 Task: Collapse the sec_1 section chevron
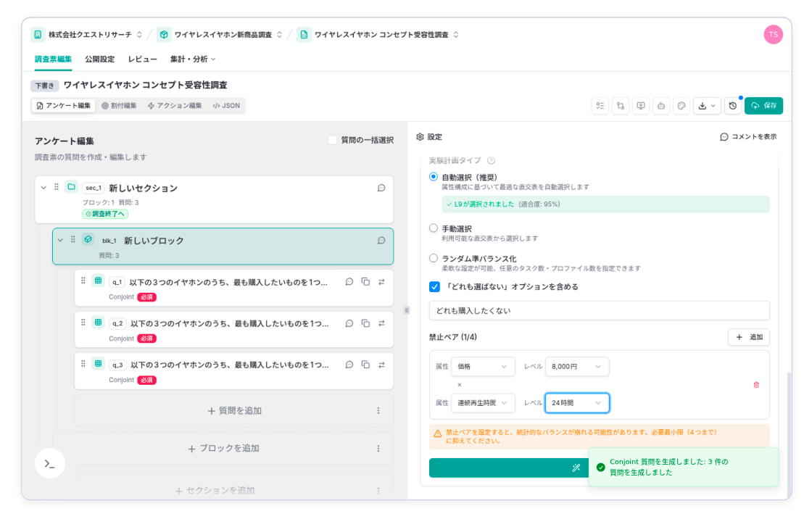[x=43, y=188]
